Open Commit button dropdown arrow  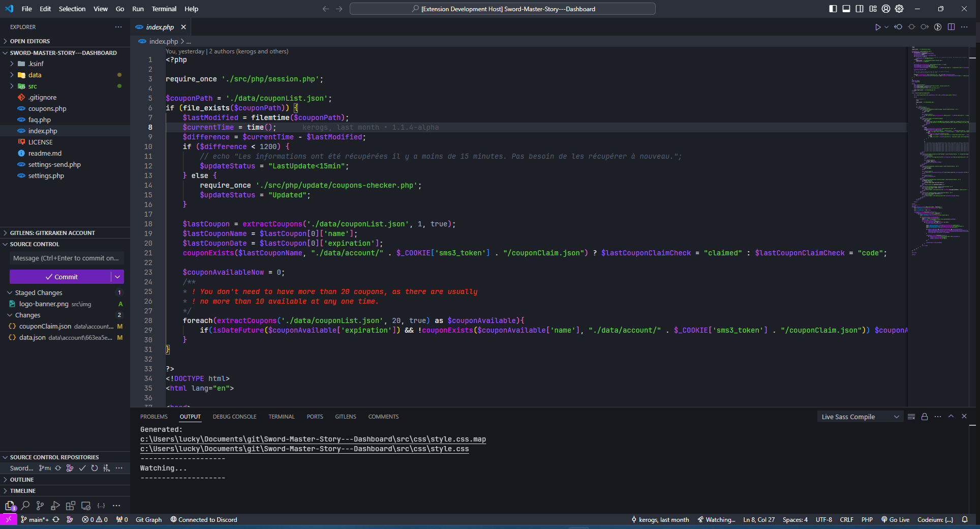click(x=117, y=277)
